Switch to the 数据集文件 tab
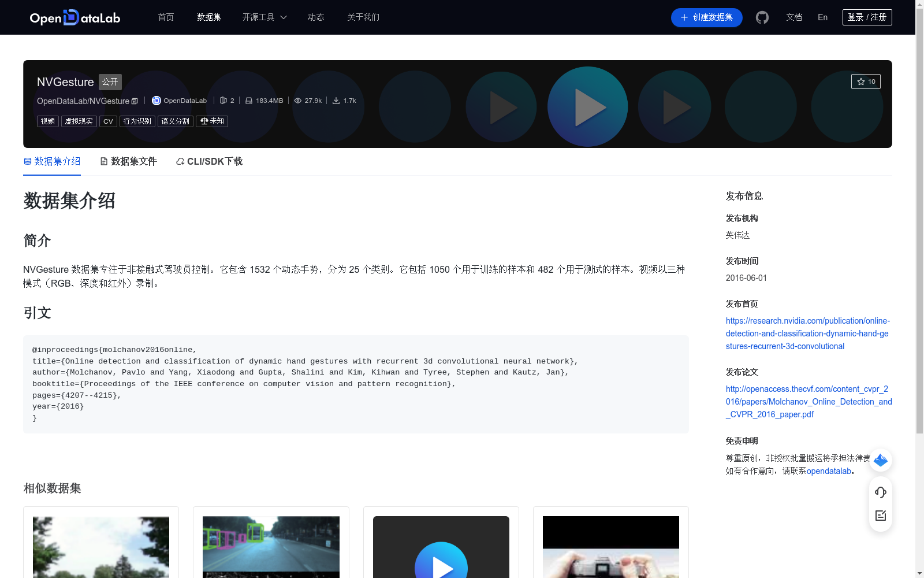This screenshot has width=924, height=578. point(128,161)
